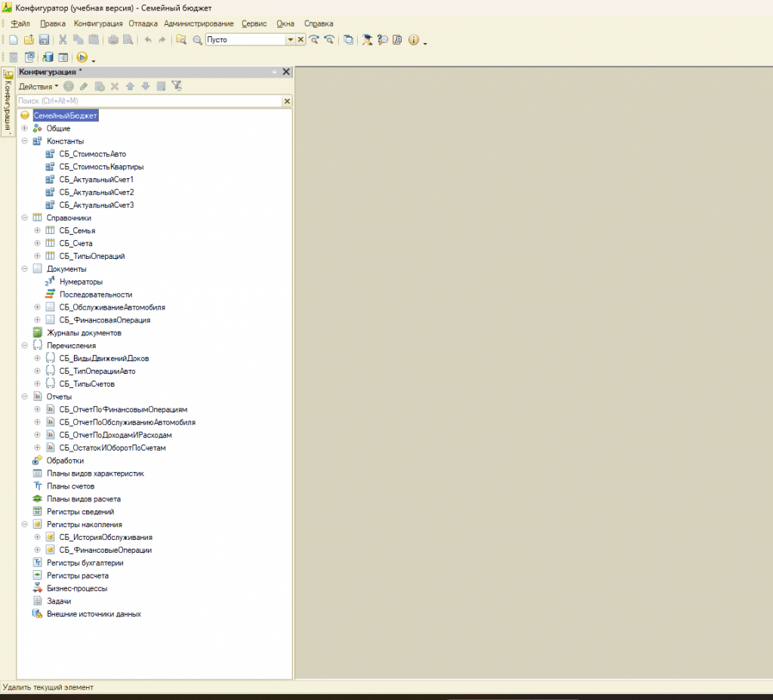773x700 pixels.
Task: Click the Undo arrow icon
Action: pos(148,40)
